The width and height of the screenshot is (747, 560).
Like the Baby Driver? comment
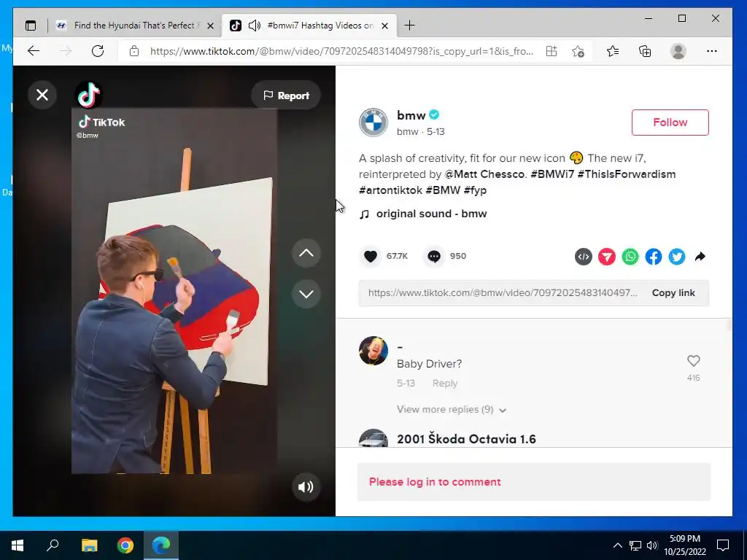693,362
